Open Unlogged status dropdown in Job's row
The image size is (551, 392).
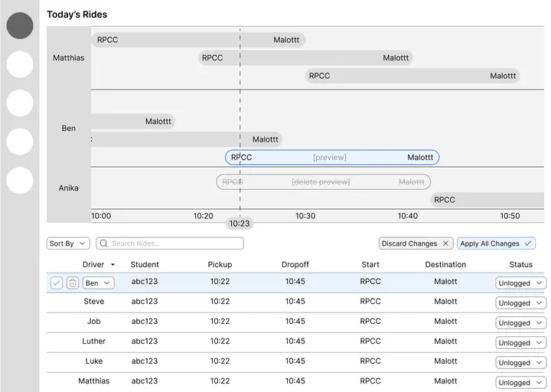[x=521, y=323]
